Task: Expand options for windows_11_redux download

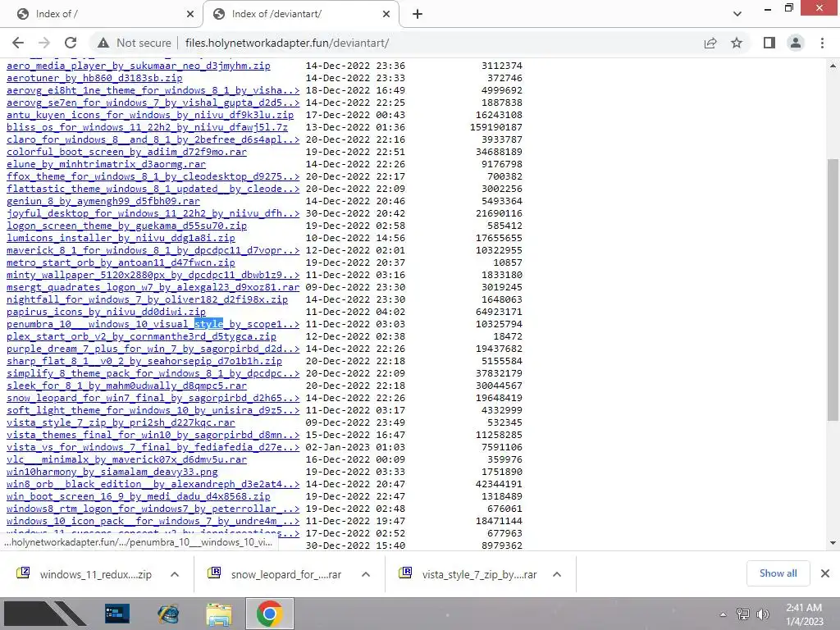Action: (x=175, y=574)
